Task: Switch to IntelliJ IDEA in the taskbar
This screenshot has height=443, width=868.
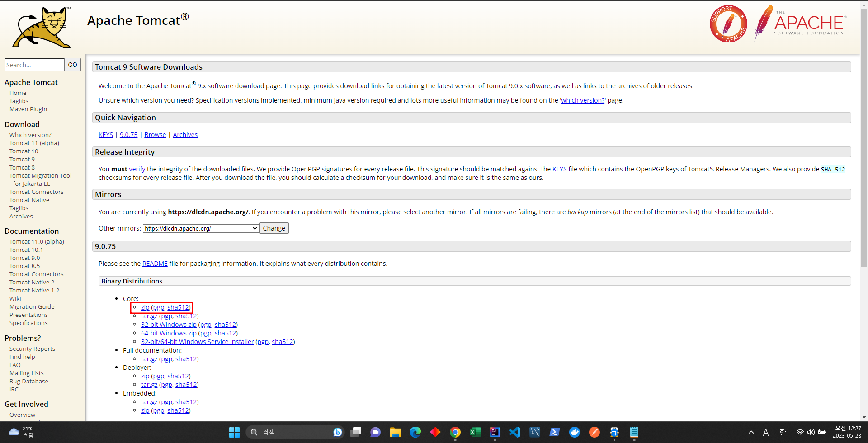Action: pos(495,432)
